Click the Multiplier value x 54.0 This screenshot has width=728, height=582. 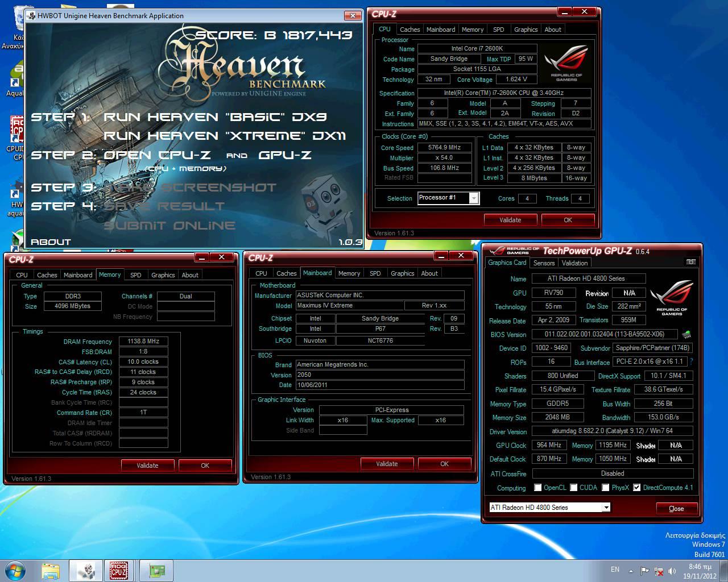(445, 157)
